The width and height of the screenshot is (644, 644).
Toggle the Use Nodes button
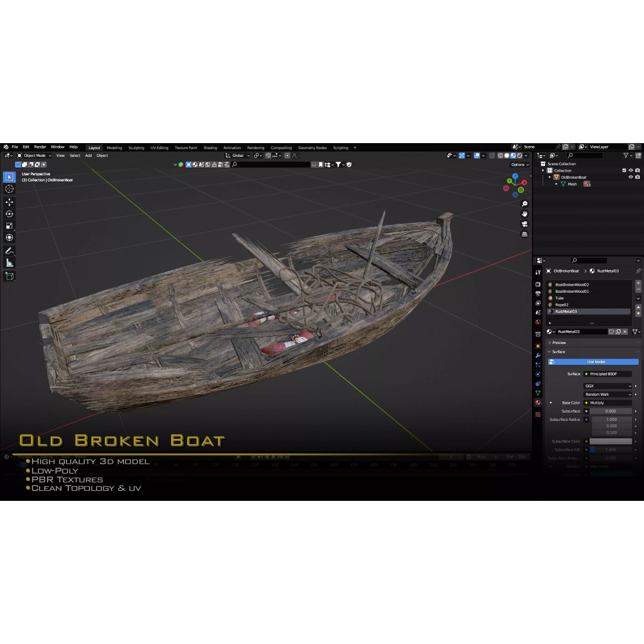(593, 362)
